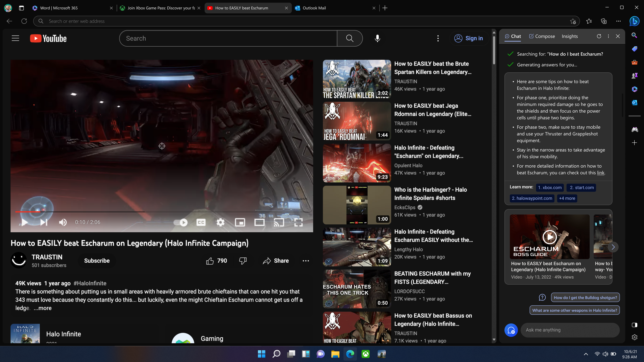
Task: Open sidebar Search icon
Action: 634,35
